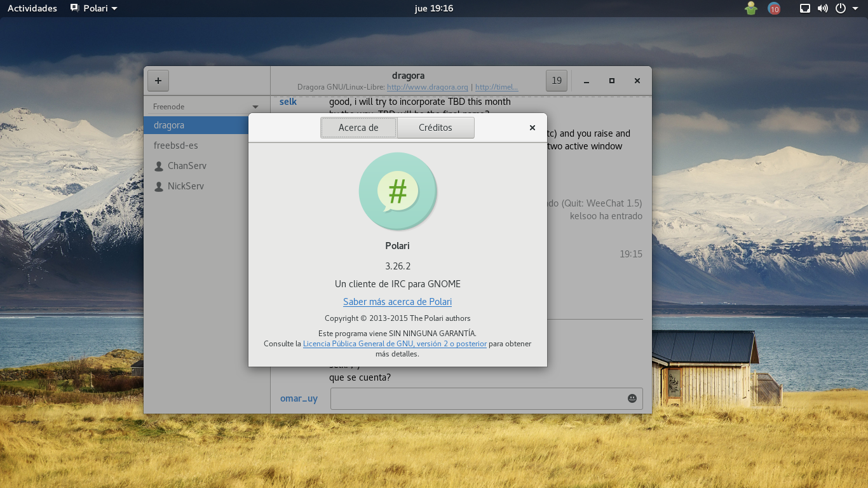This screenshot has width=868, height=488.
Task: Click the 'kelsoo ha entrado' status line
Action: pos(606,216)
